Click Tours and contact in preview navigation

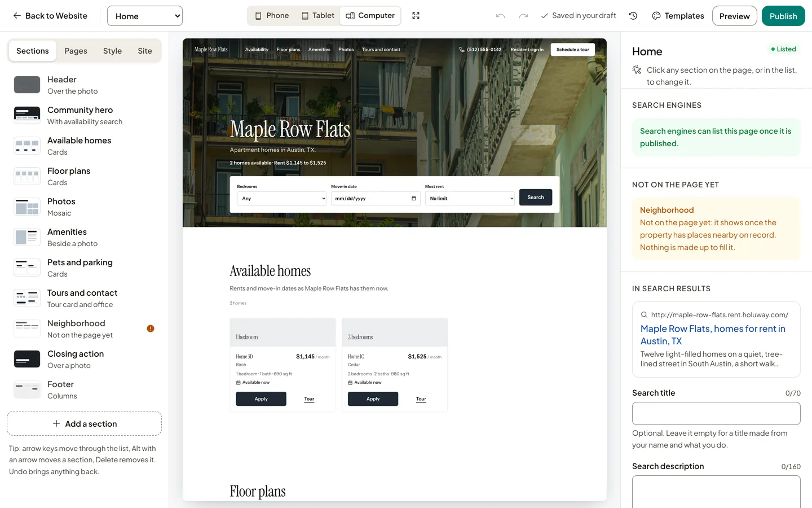click(381, 50)
